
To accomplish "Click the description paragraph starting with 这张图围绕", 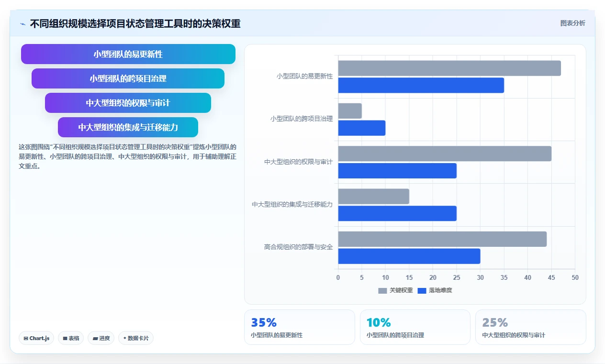I will tap(127, 156).
